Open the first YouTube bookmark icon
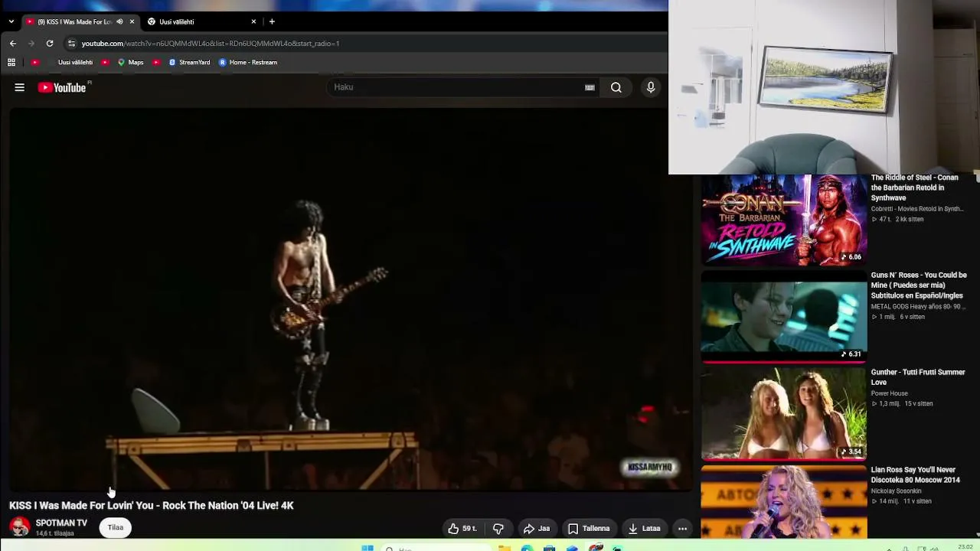Viewport: 980px width, 551px height. click(34, 62)
